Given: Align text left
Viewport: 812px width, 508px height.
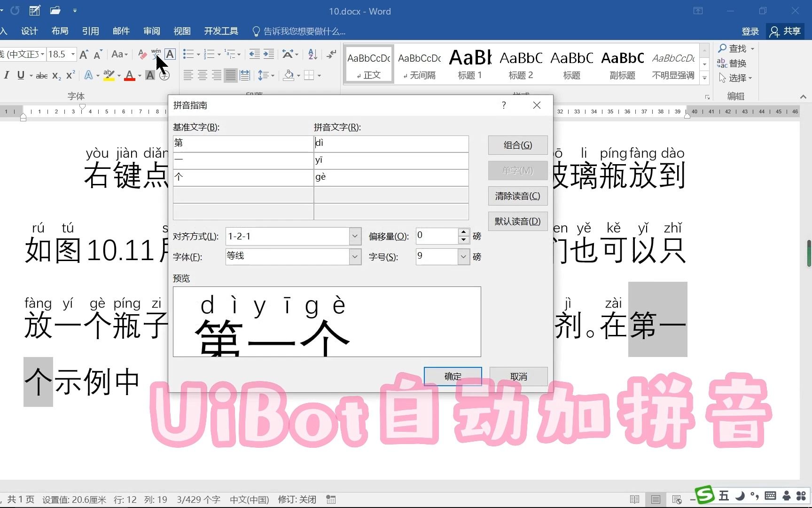Looking at the screenshot, I should pyautogui.click(x=188, y=75).
